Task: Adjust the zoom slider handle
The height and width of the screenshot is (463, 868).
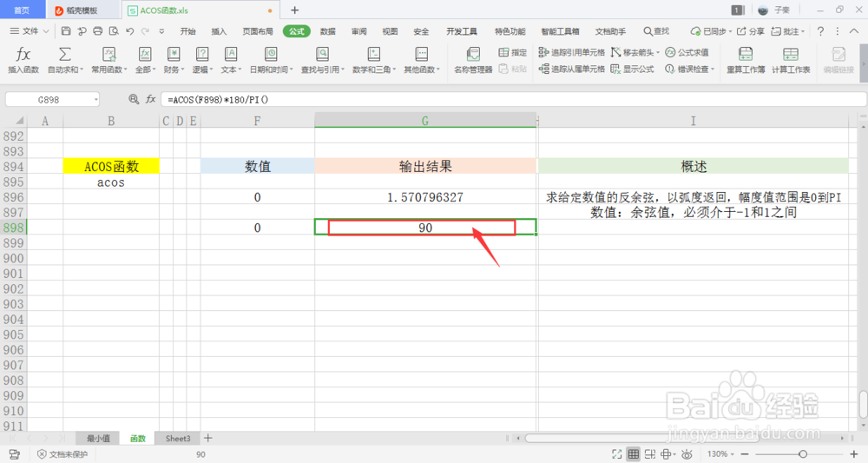Action: 803,454
